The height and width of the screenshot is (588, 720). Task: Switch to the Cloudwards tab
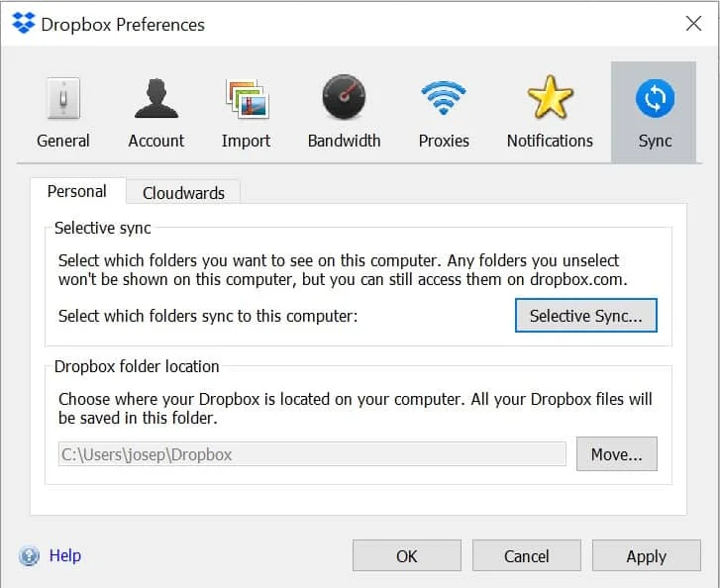coord(183,193)
